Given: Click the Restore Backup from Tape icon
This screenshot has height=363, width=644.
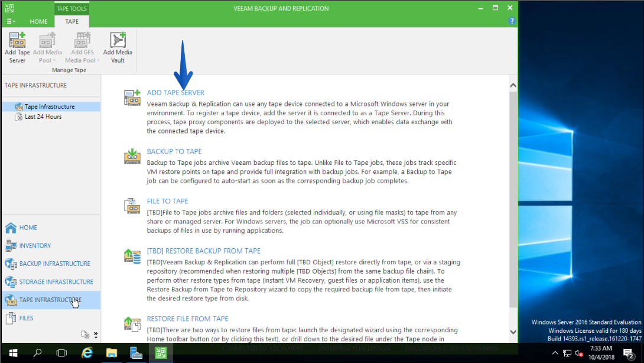Looking at the screenshot, I should coord(132,256).
